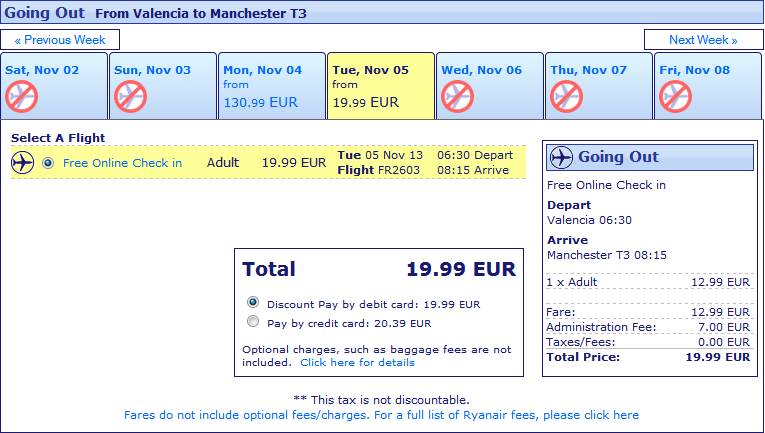765x433 pixels.
Task: Click no-flight icon under Fri, Nov 08
Action: (x=675, y=97)
